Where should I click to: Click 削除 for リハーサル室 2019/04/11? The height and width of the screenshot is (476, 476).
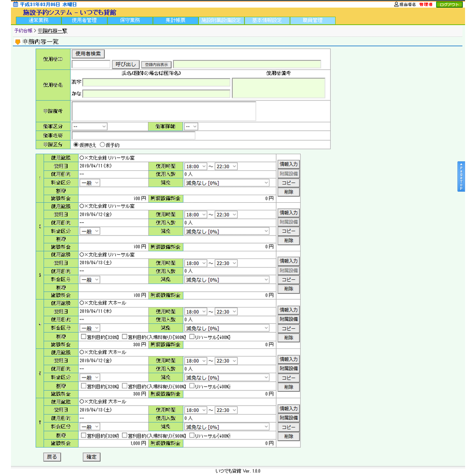click(x=288, y=192)
